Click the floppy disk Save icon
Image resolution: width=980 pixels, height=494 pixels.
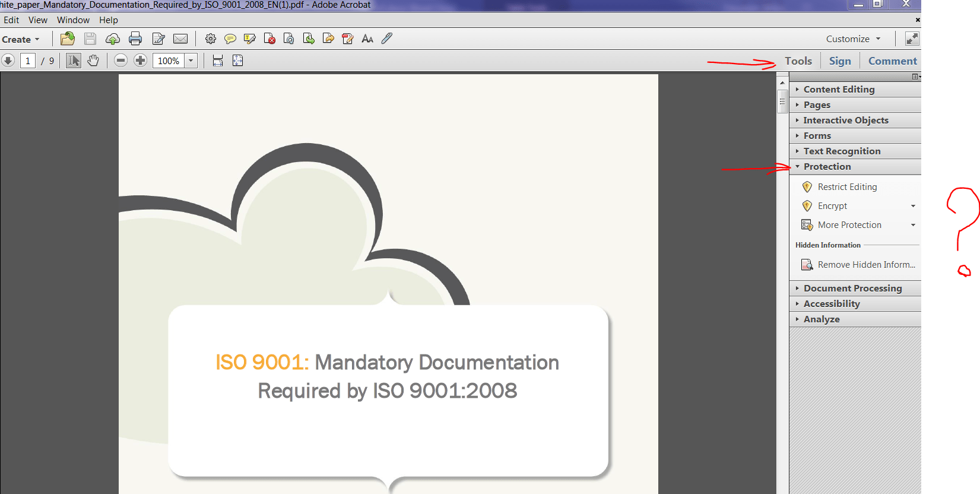(x=90, y=39)
